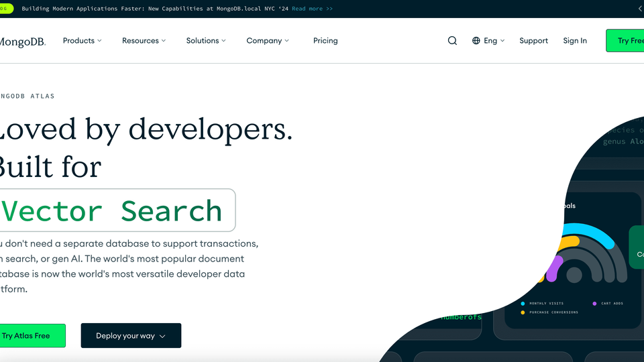The image size is (644, 362).
Task: Click the green blog badge in banner
Action: (7, 9)
